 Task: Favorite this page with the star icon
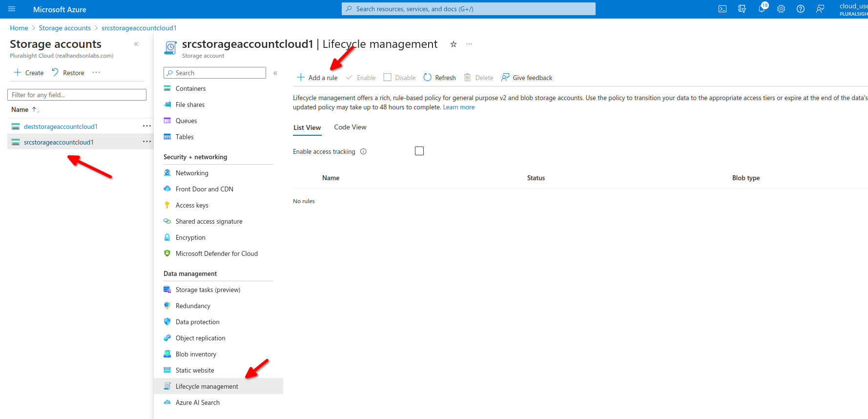pos(454,44)
